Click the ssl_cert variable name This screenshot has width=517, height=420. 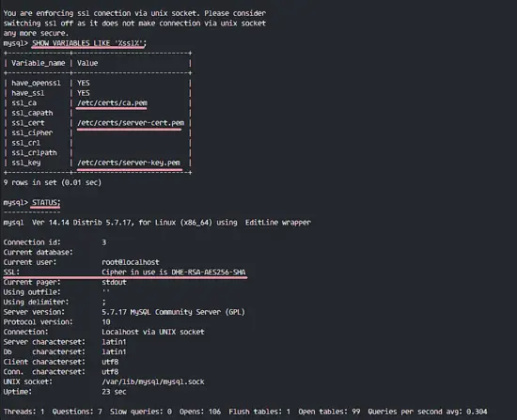coord(27,123)
